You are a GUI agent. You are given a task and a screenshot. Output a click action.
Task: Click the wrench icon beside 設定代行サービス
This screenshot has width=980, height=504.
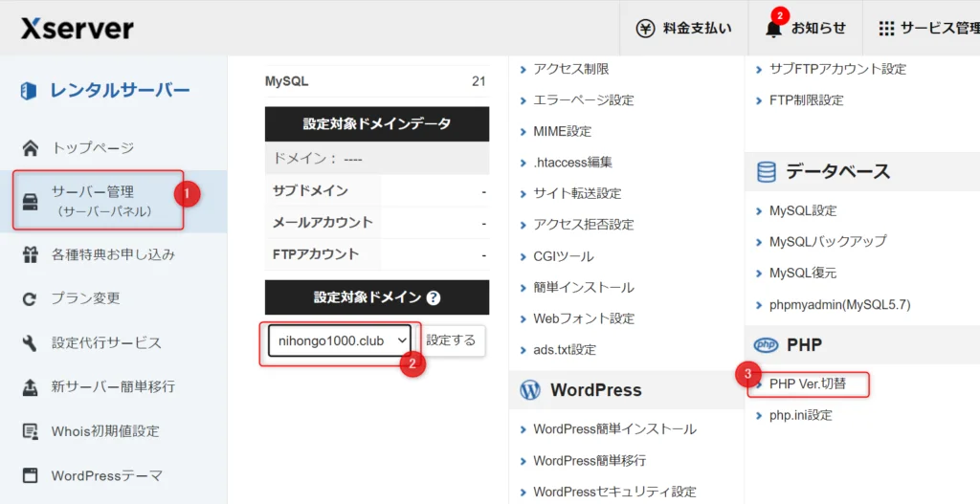coord(30,343)
